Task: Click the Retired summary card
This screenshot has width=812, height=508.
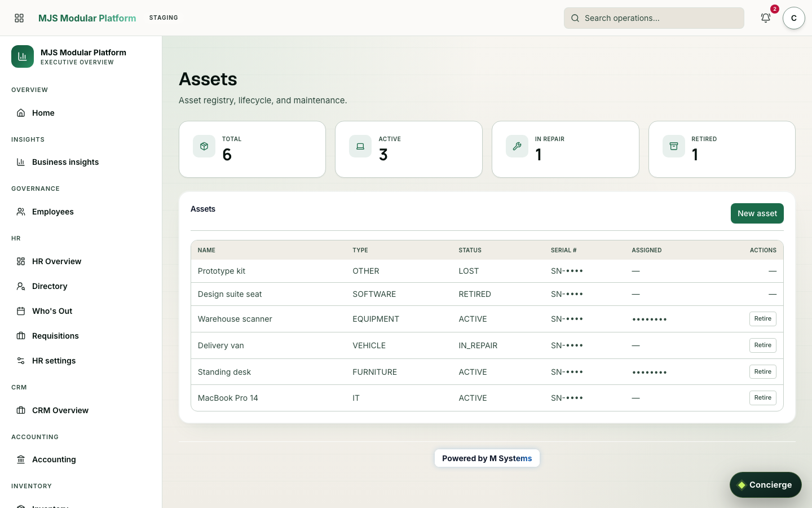Action: point(722,149)
